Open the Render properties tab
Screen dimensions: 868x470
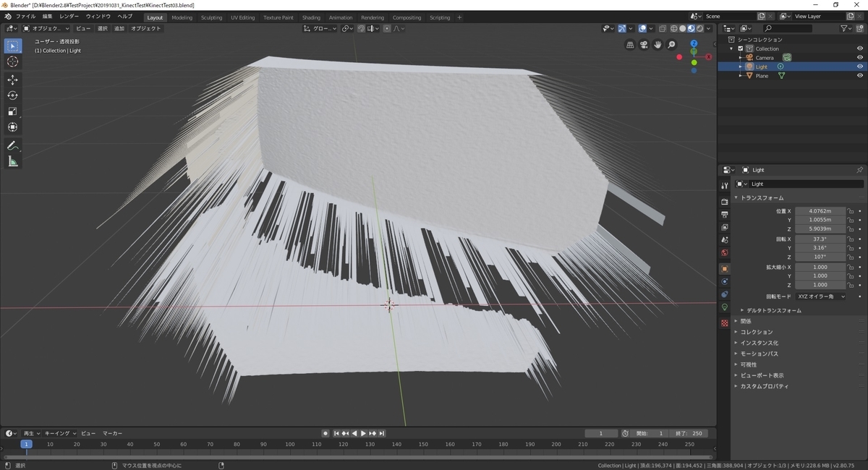click(x=724, y=201)
